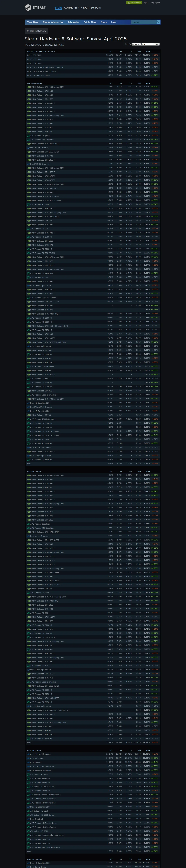Click AMD icon beside Radeon RX 7800 XT
Screen dimensions: 186x868
tap(28, 383)
